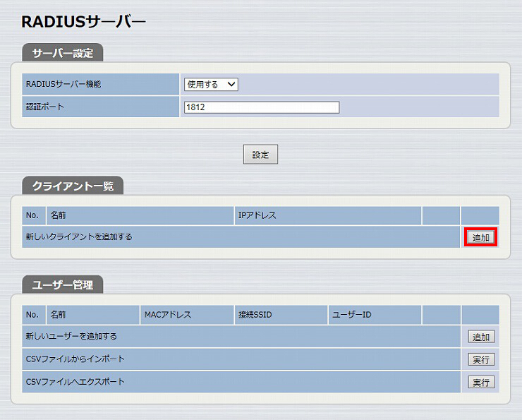Viewport: 522px width, 420px height.
Task: Select the サーバー設定 section tab
Action: point(63,53)
